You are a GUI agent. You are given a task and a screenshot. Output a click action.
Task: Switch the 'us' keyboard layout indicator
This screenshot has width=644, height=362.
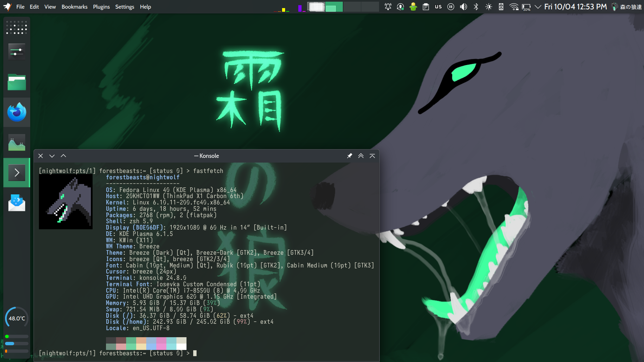(x=438, y=7)
